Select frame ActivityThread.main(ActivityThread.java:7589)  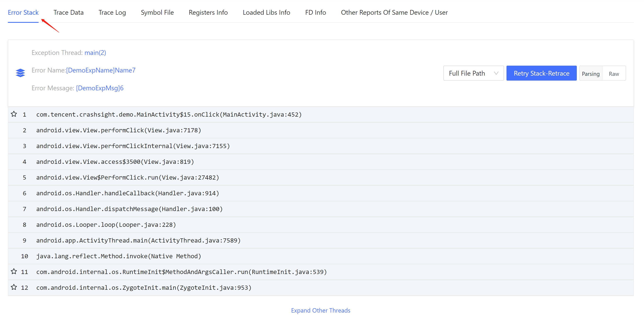[321, 240]
